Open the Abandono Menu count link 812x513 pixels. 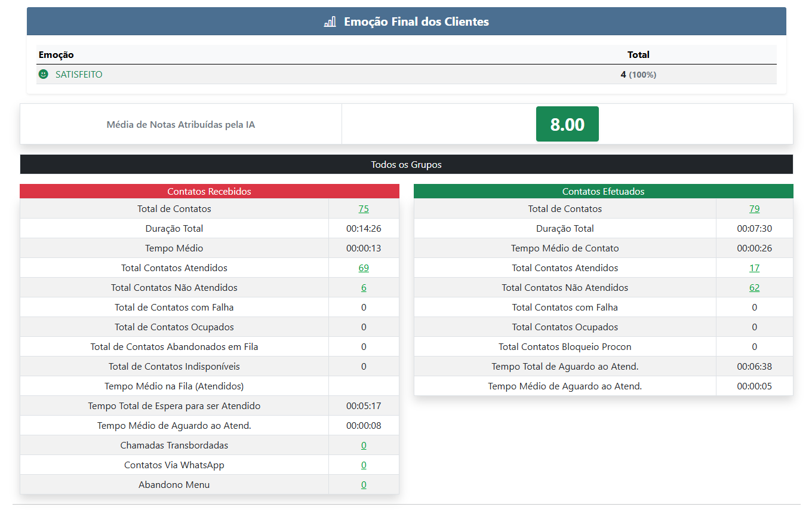pos(364,485)
